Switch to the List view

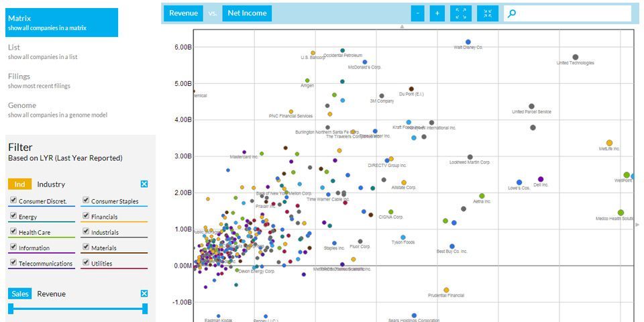43,52
